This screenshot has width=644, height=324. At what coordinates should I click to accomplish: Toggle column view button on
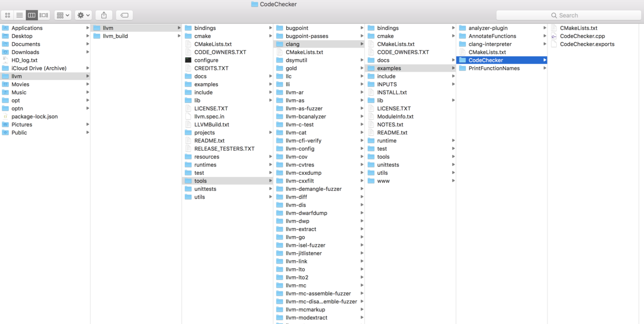pyautogui.click(x=31, y=15)
